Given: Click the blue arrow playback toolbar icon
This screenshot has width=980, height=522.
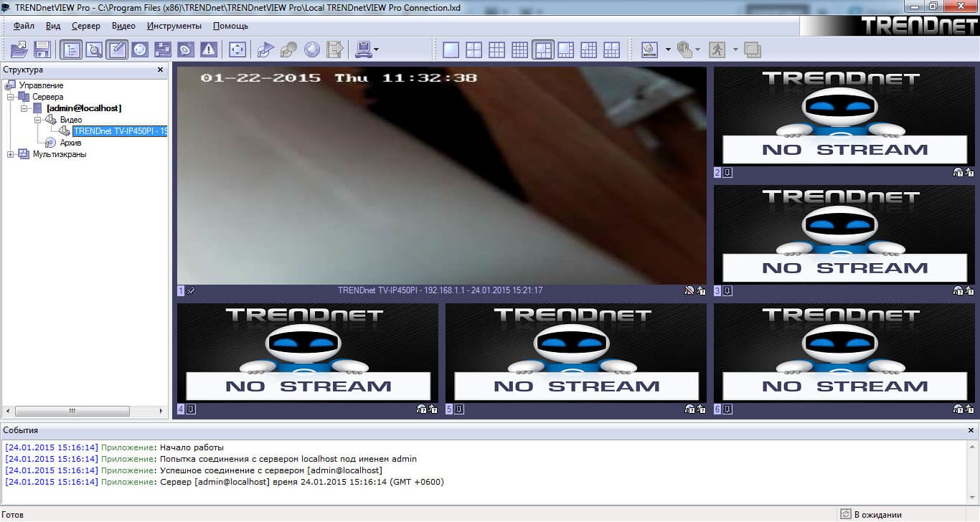Looking at the screenshot, I should pyautogui.click(x=266, y=49).
